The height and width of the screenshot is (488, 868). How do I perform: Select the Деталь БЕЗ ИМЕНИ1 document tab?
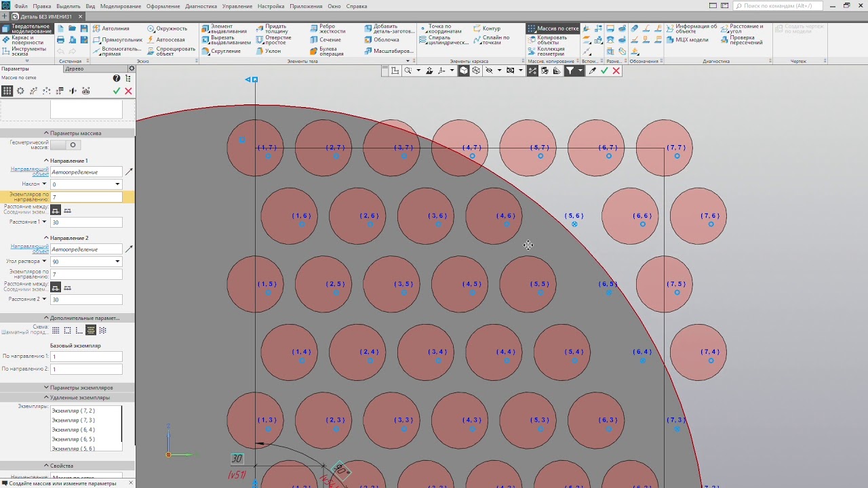[46, 17]
